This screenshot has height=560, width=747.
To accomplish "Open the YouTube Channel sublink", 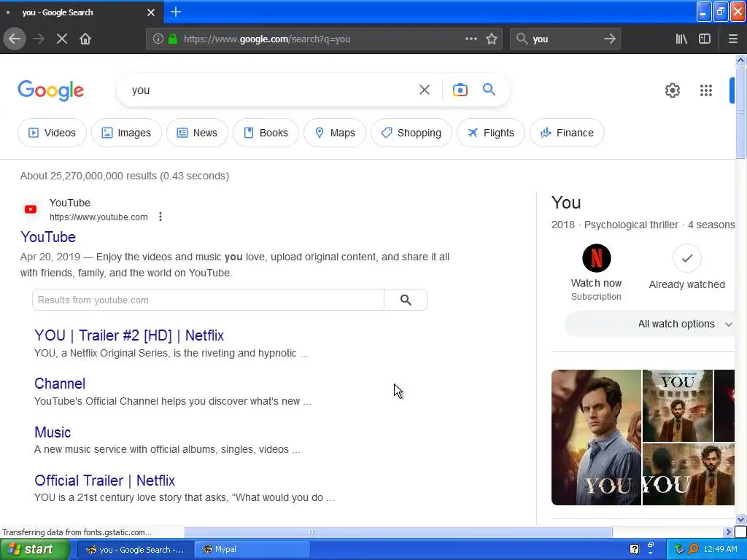I will 60,384.
